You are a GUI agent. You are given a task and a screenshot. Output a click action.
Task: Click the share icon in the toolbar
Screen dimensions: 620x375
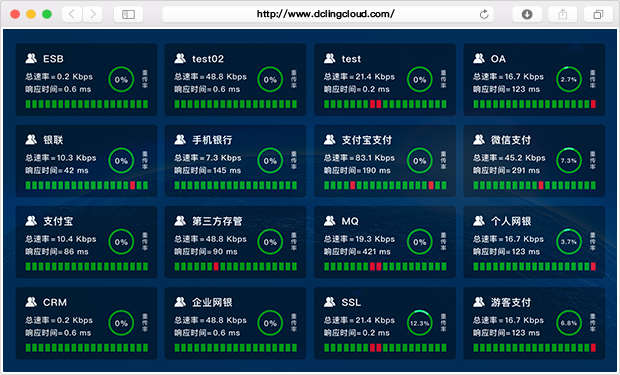point(562,15)
